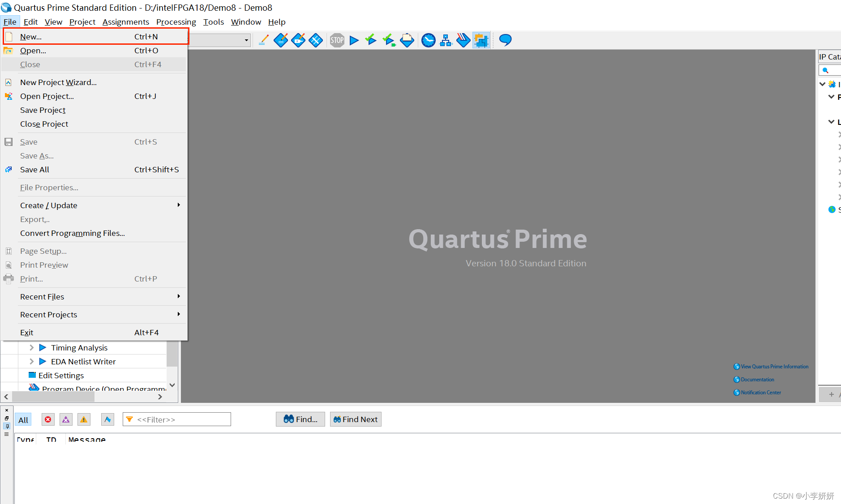Open the Chip Planner toolbar icon
Image resolution: width=841 pixels, height=504 pixels.
(481, 40)
